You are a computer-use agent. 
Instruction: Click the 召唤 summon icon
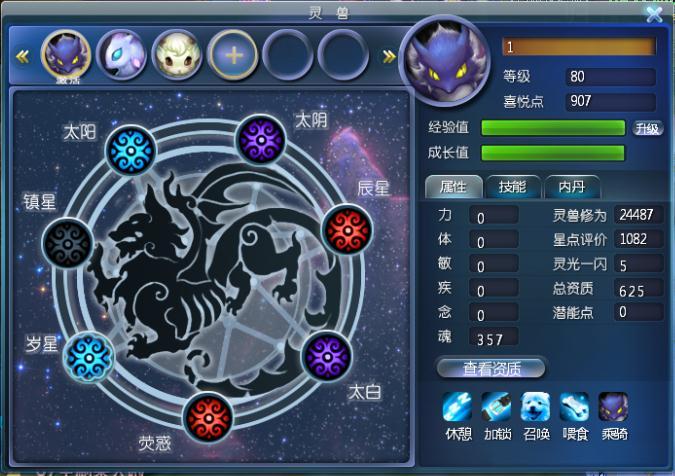[536, 407]
